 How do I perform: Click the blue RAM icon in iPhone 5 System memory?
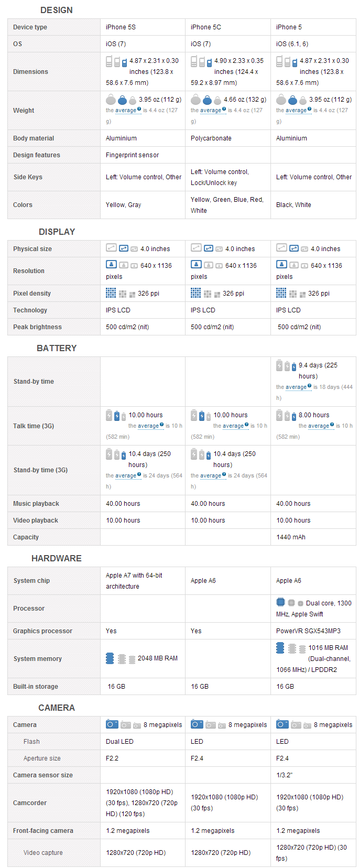pos(280,648)
